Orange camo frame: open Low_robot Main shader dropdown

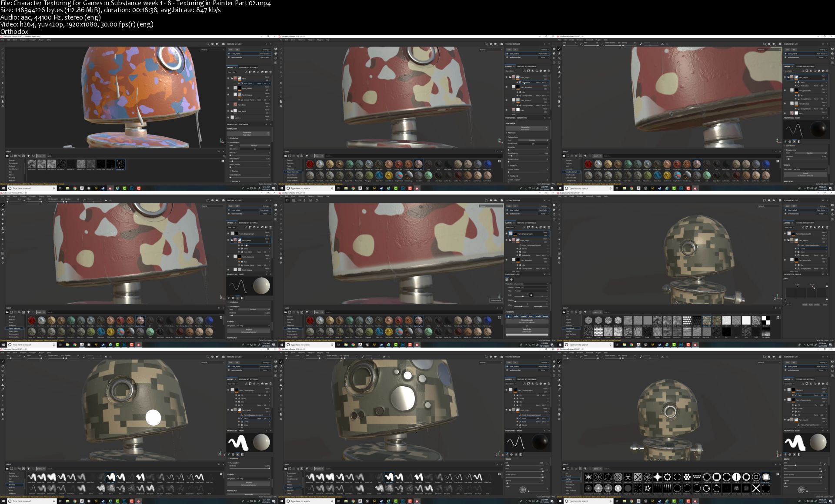[x=265, y=54]
